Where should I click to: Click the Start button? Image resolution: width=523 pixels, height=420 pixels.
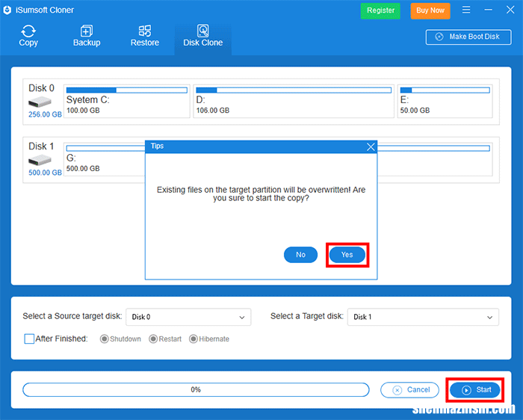(x=474, y=390)
